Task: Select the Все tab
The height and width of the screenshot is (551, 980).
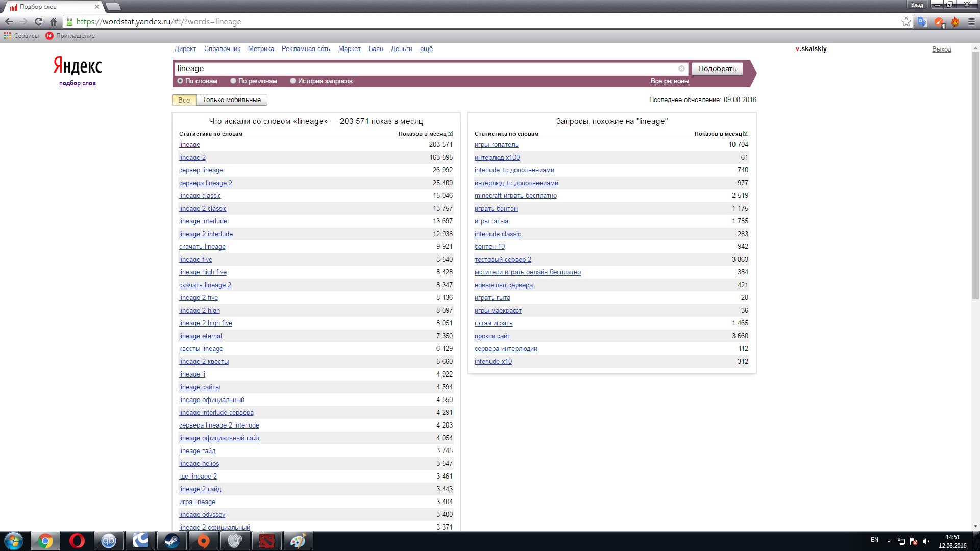Action: point(184,100)
